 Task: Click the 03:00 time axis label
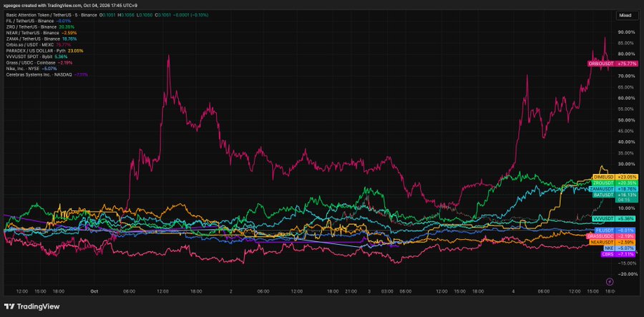pyautogui.click(x=387, y=291)
